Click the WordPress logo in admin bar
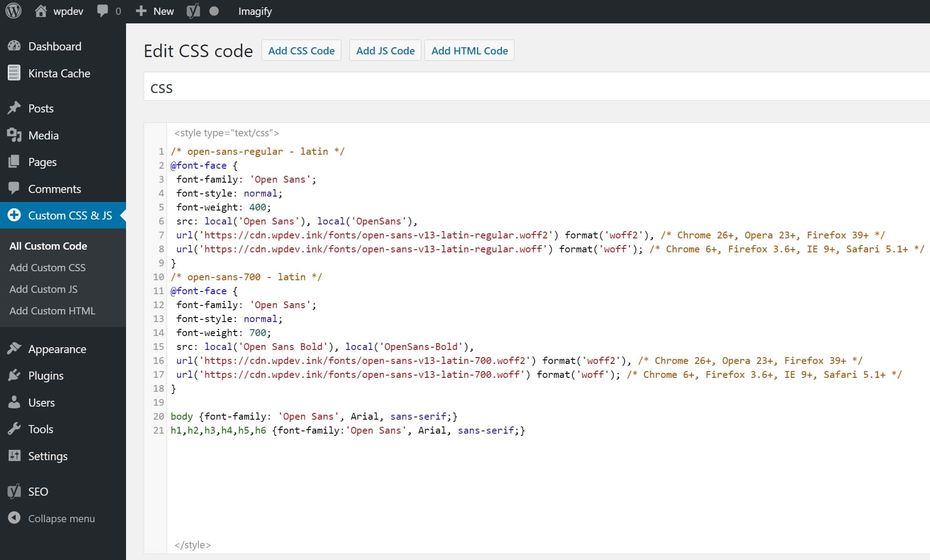Image resolution: width=930 pixels, height=560 pixels. pos(13,10)
